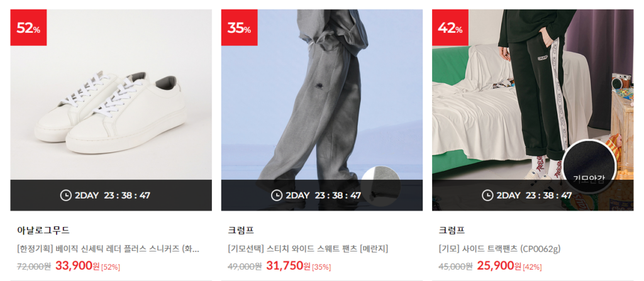Viewport: 644px width, 281px height.
Task: Open 사이드 트랙팬츠 (CP0062g) product title
Action: [x=499, y=249]
